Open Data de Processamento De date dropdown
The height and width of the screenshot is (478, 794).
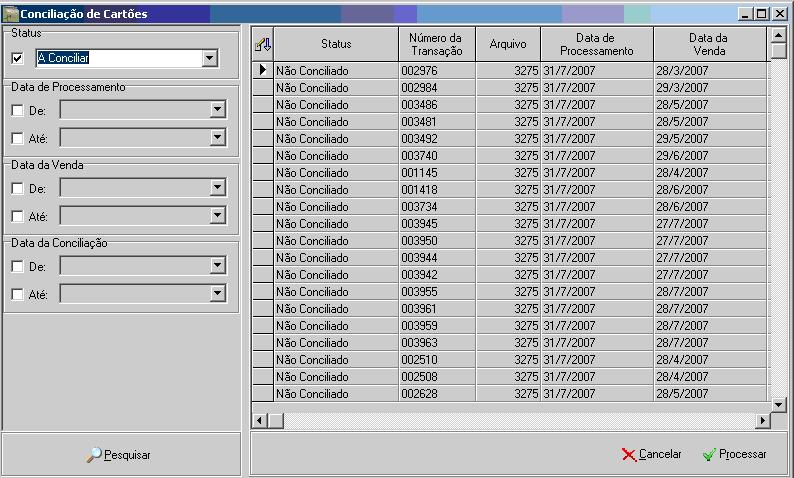[x=218, y=109]
